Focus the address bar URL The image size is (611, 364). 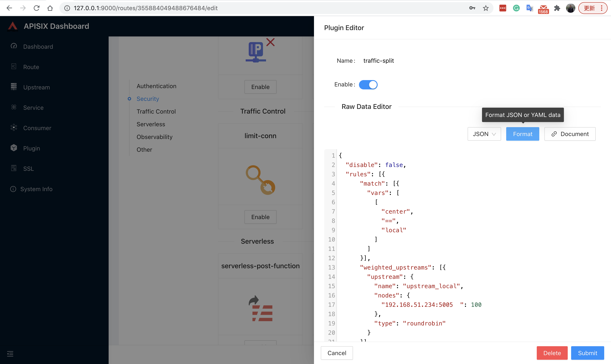click(x=146, y=8)
